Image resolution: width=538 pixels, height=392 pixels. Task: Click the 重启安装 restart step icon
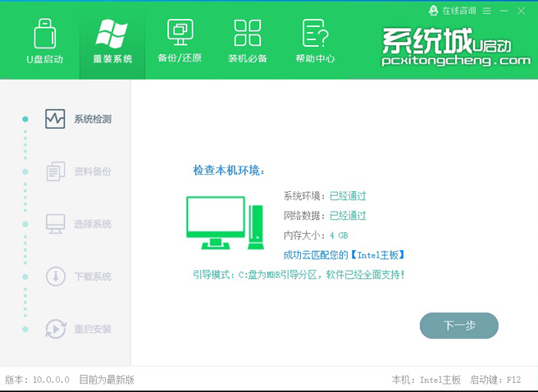(55, 329)
